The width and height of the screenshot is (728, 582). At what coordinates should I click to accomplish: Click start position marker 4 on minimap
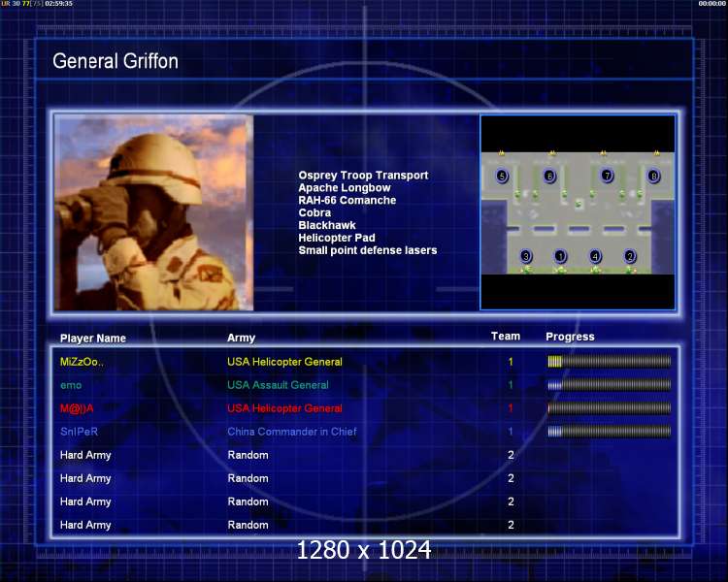(595, 256)
